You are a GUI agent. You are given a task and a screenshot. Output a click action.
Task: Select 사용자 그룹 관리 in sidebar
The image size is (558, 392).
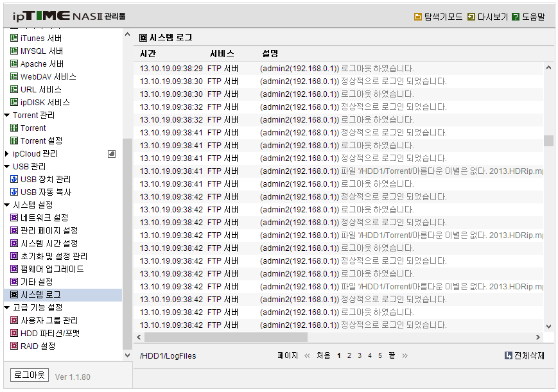(49, 321)
